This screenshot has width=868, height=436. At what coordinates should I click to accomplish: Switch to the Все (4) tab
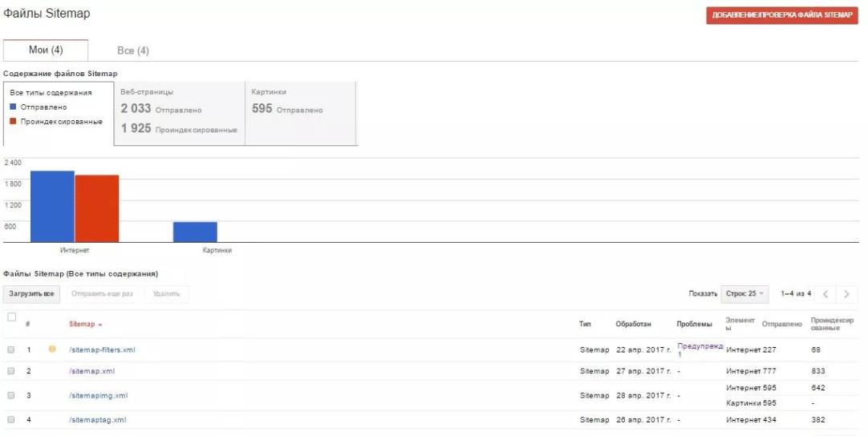coord(133,50)
